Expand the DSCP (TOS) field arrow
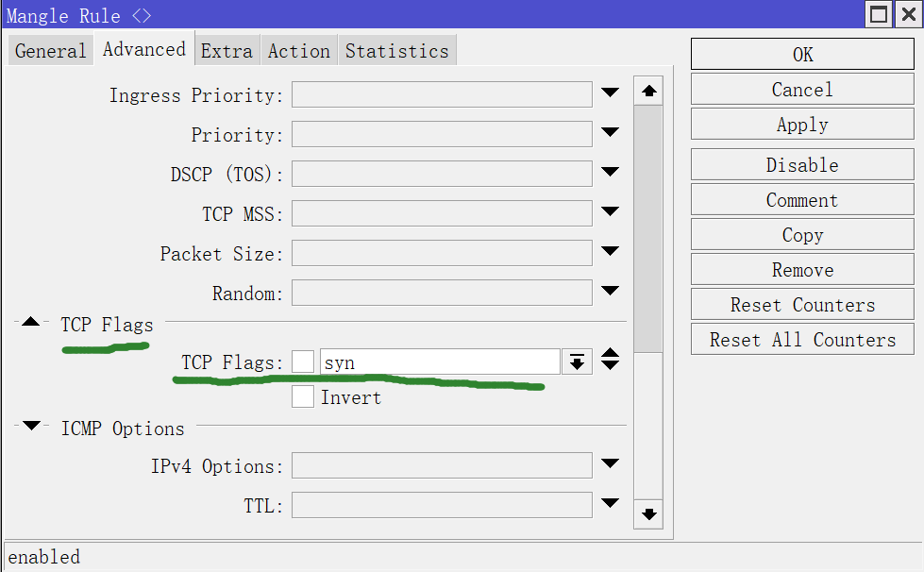The height and width of the screenshot is (572, 924). coord(610,173)
